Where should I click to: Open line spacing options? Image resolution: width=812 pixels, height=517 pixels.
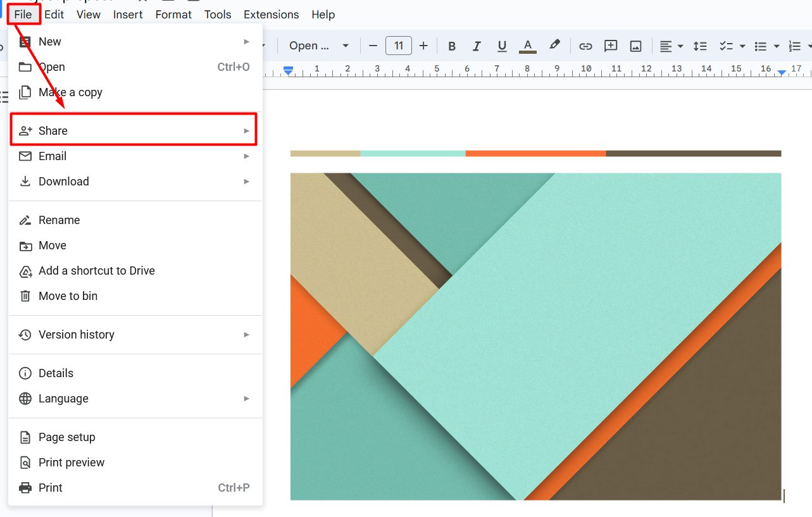[x=699, y=46]
